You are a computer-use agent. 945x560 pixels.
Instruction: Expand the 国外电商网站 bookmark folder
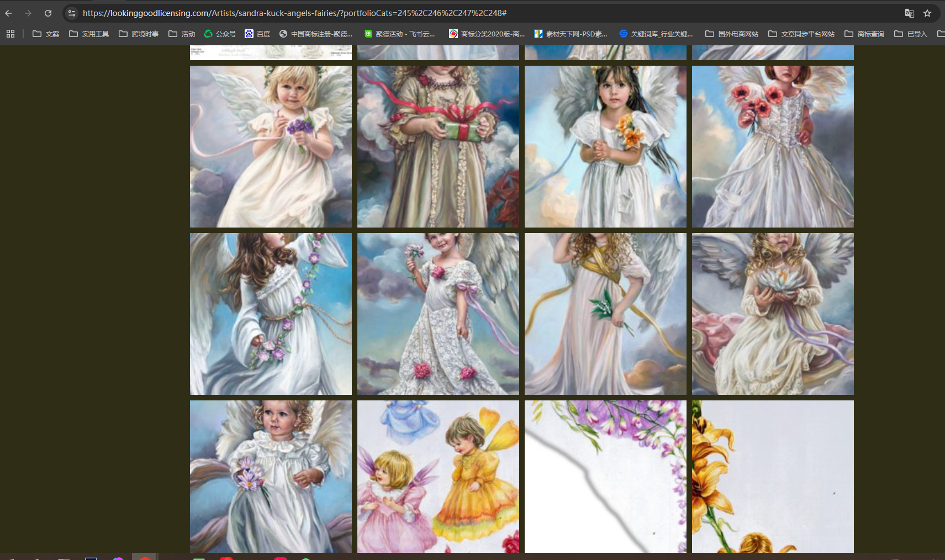[x=732, y=34]
